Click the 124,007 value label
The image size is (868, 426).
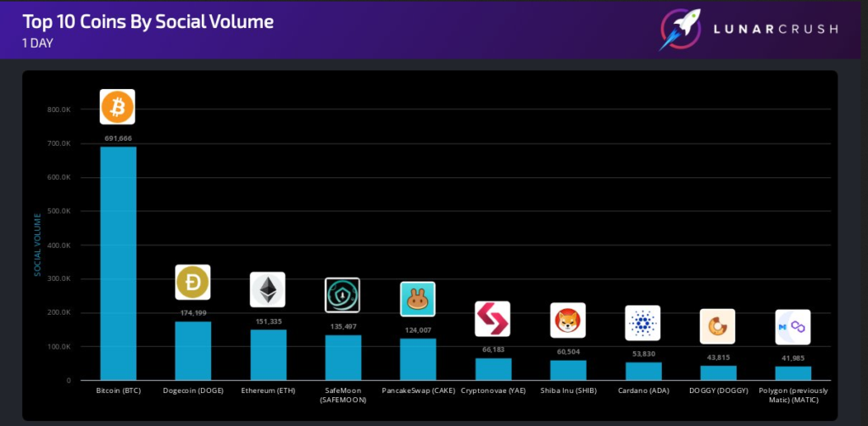[x=418, y=330]
